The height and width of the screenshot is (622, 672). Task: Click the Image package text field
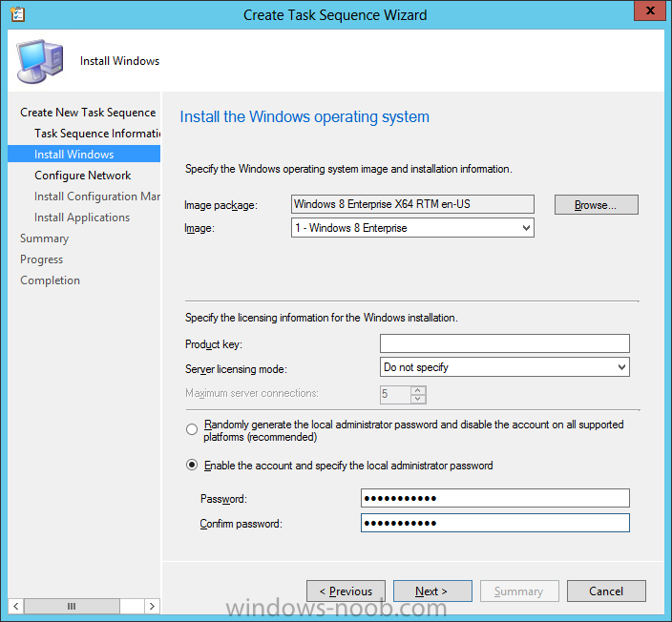click(412, 204)
